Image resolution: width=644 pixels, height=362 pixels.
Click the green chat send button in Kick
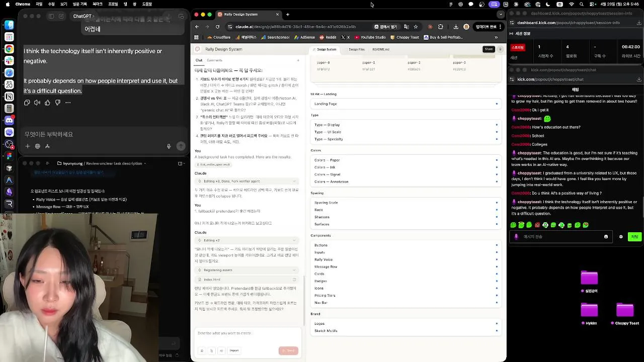pos(634,237)
